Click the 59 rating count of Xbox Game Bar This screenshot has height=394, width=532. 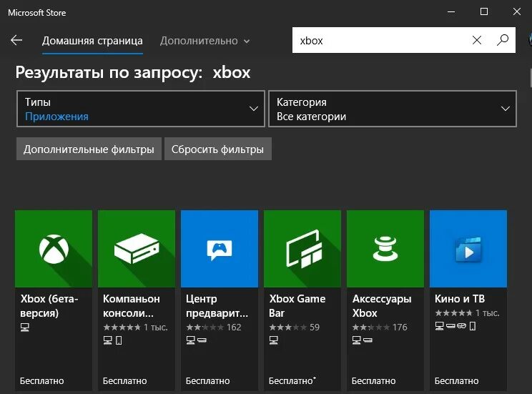(x=315, y=327)
